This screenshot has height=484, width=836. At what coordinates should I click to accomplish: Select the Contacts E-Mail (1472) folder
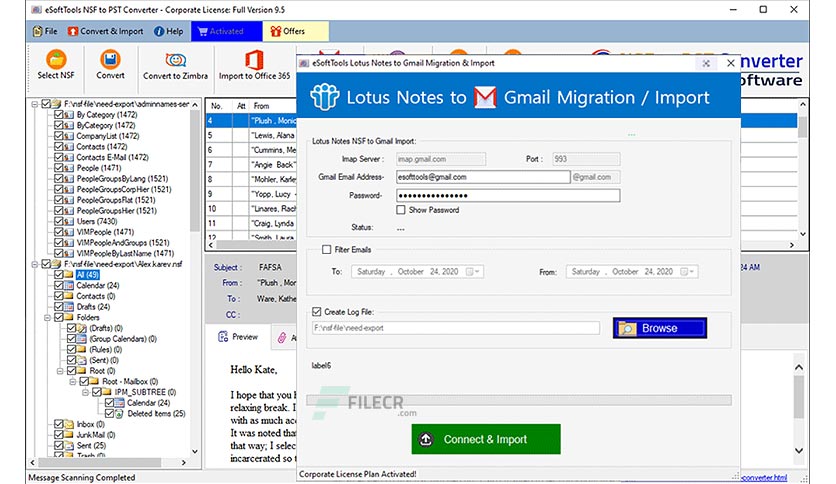click(112, 157)
